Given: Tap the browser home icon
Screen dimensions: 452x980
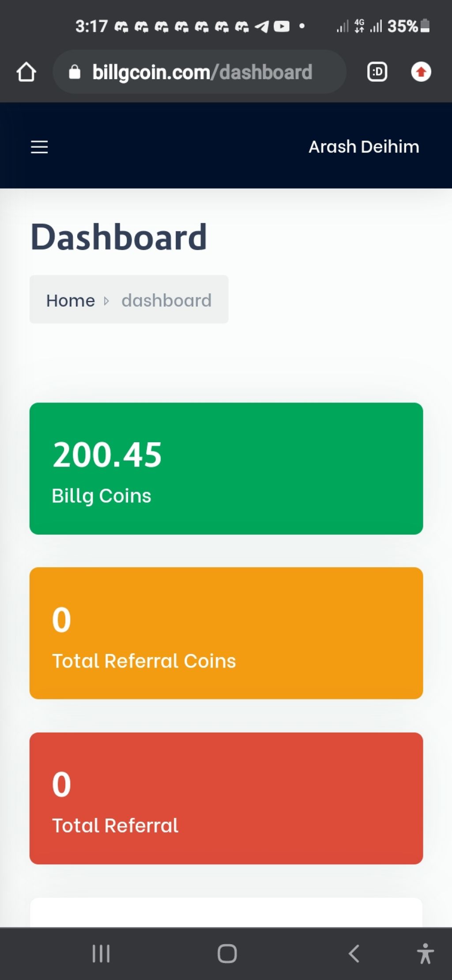Looking at the screenshot, I should pyautogui.click(x=26, y=72).
